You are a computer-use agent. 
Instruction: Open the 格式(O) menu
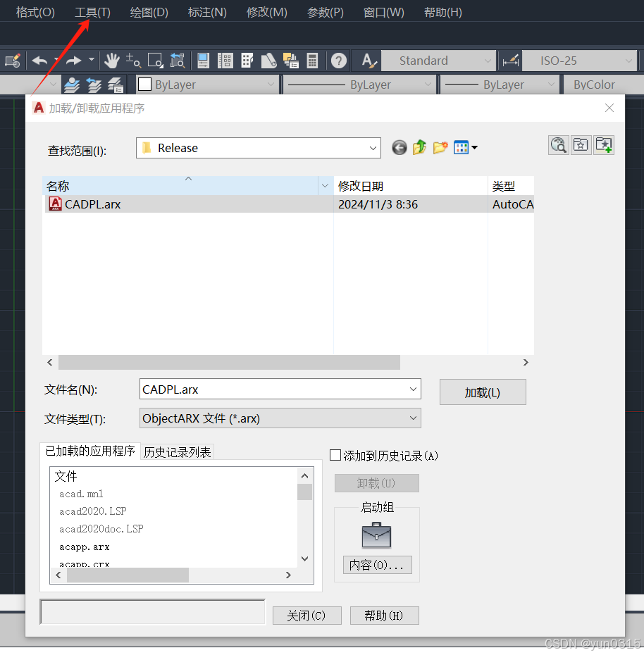[35, 12]
